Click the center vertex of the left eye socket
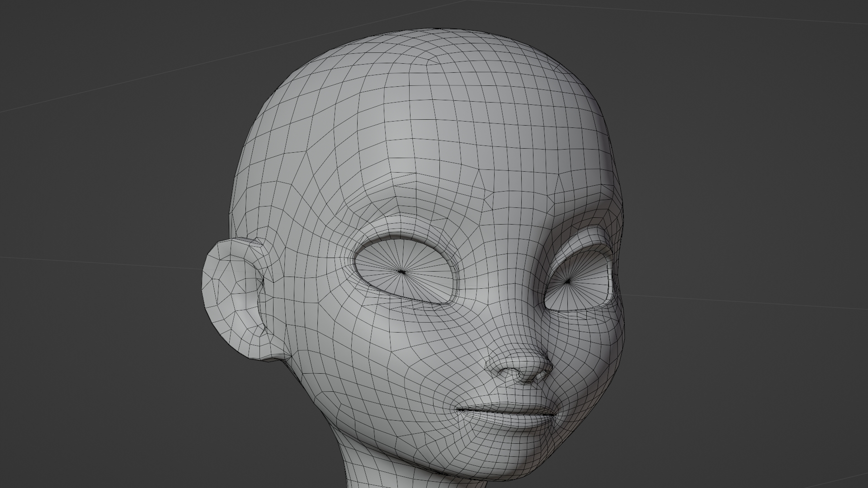The height and width of the screenshot is (488, 868). coord(402,272)
